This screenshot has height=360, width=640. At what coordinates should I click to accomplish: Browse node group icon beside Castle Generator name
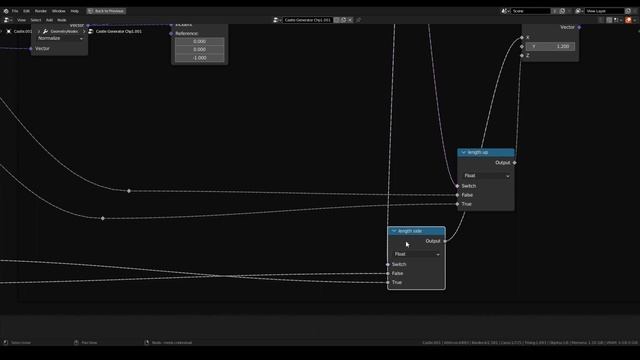pos(277,20)
